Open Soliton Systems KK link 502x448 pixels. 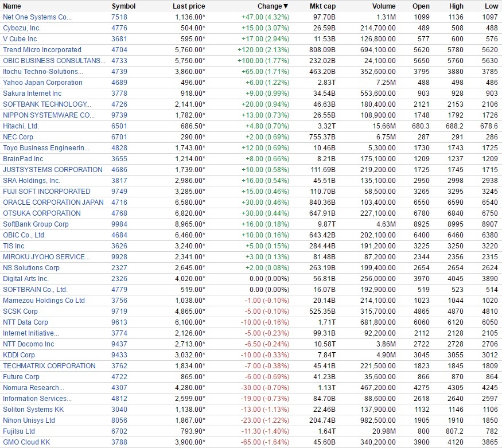click(33, 408)
